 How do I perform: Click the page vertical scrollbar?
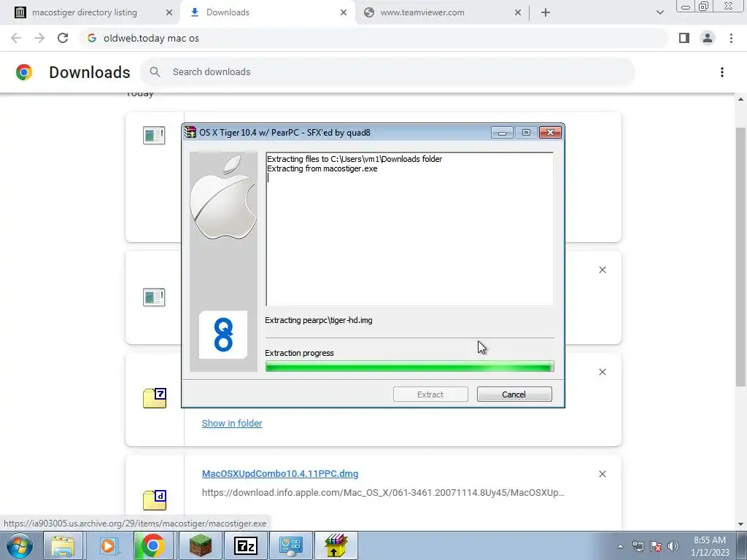coord(740,257)
